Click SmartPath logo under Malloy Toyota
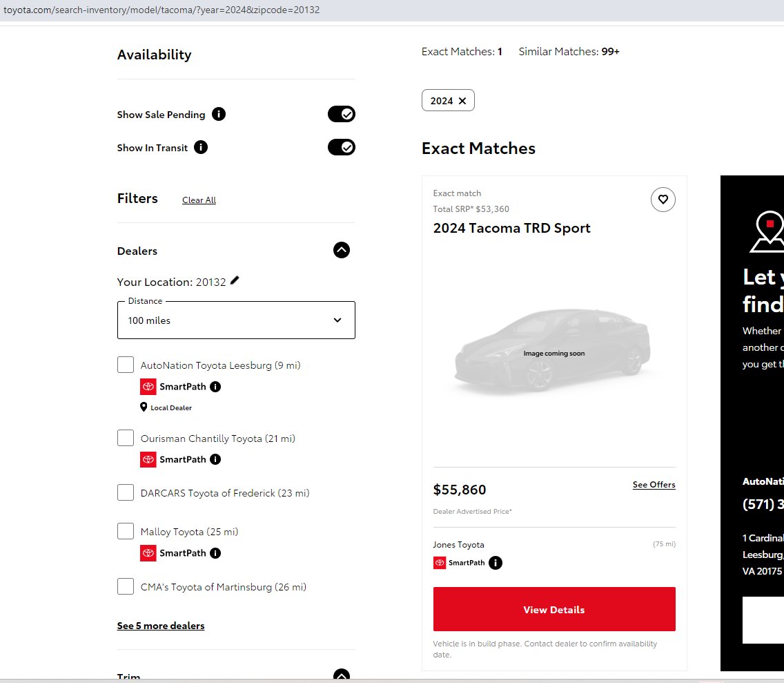 tap(148, 553)
